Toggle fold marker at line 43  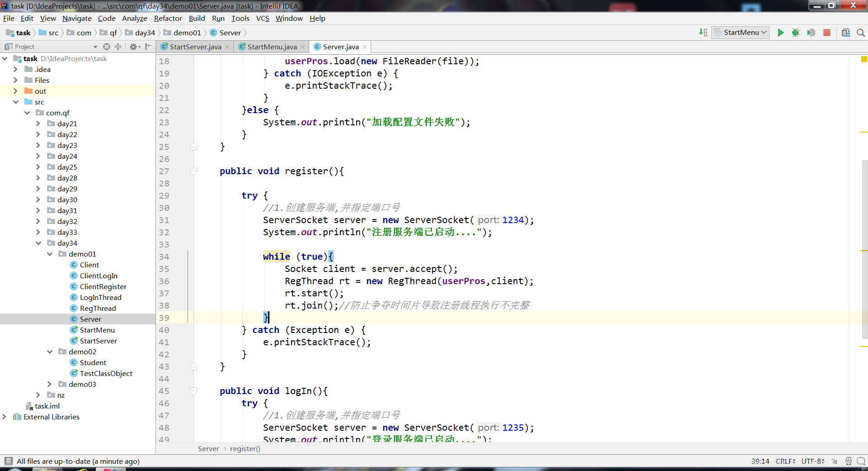tap(194, 366)
